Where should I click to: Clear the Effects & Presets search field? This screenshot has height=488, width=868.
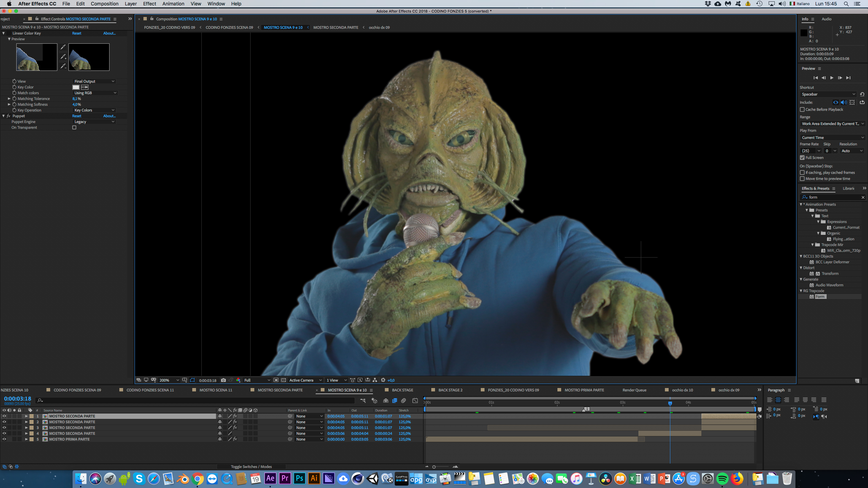(x=863, y=197)
